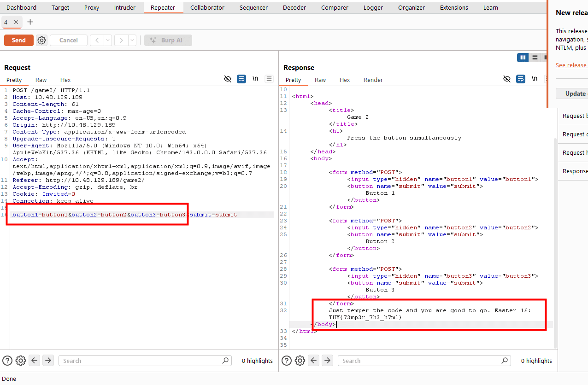Image resolution: width=588 pixels, height=385 pixels.
Task: Toggle \n newline display in Request
Action: click(255, 79)
